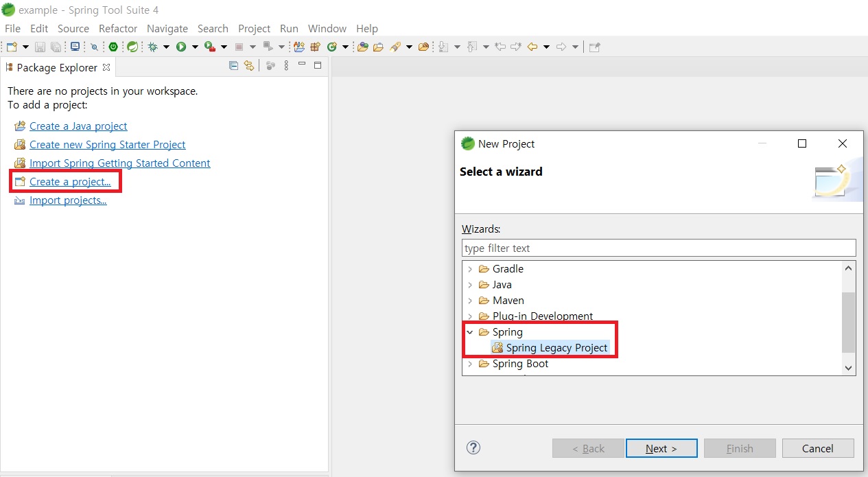Open the Search dropdown arrow in toolbar

(x=409, y=47)
